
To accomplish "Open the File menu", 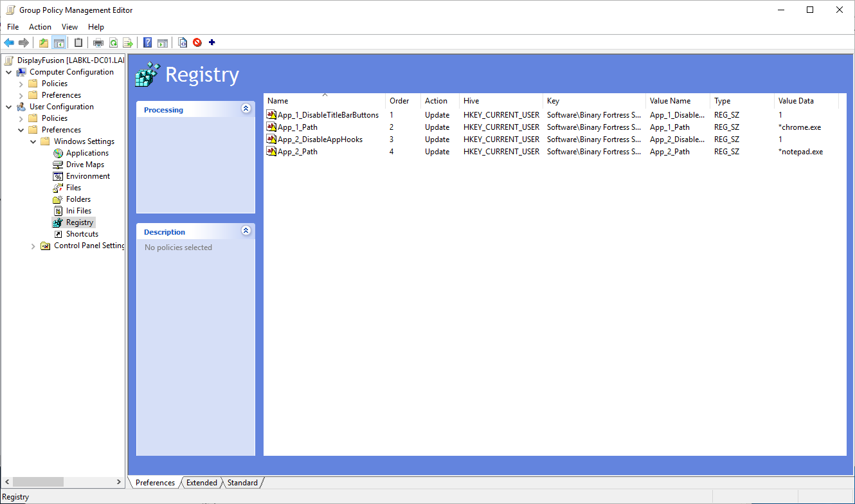I will pyautogui.click(x=13, y=27).
